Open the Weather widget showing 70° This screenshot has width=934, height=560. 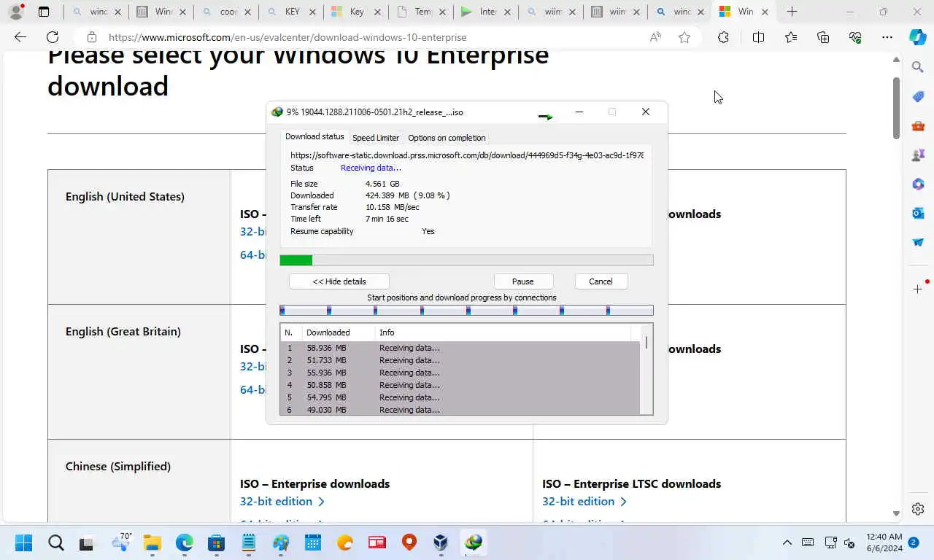(120, 542)
